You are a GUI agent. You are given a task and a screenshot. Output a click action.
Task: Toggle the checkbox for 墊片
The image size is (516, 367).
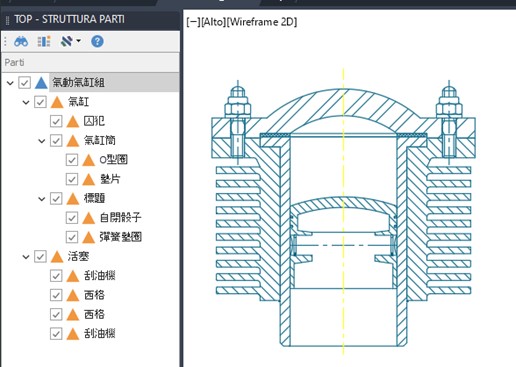coord(72,179)
